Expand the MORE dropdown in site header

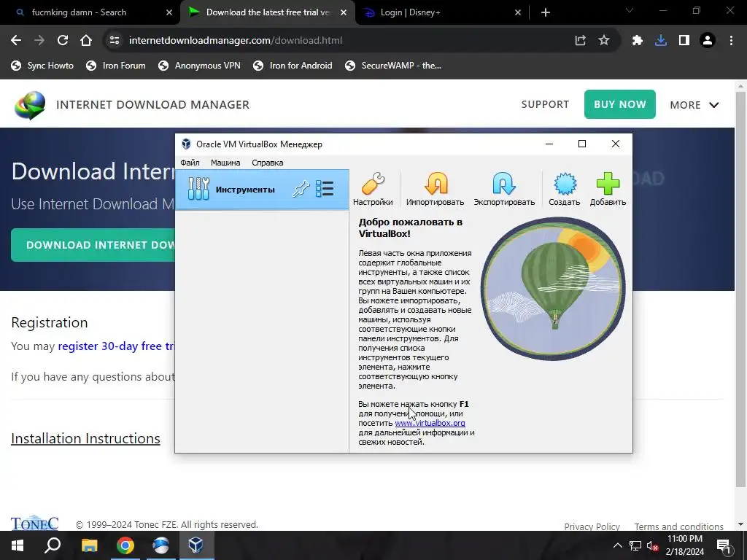coord(694,105)
